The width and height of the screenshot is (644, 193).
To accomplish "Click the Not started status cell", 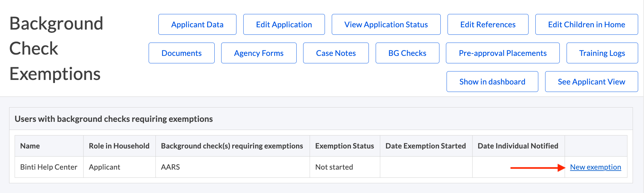I will click(x=333, y=167).
